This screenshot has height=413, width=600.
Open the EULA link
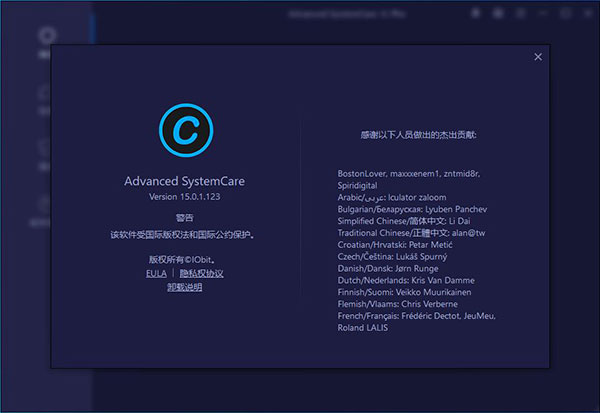[156, 273]
